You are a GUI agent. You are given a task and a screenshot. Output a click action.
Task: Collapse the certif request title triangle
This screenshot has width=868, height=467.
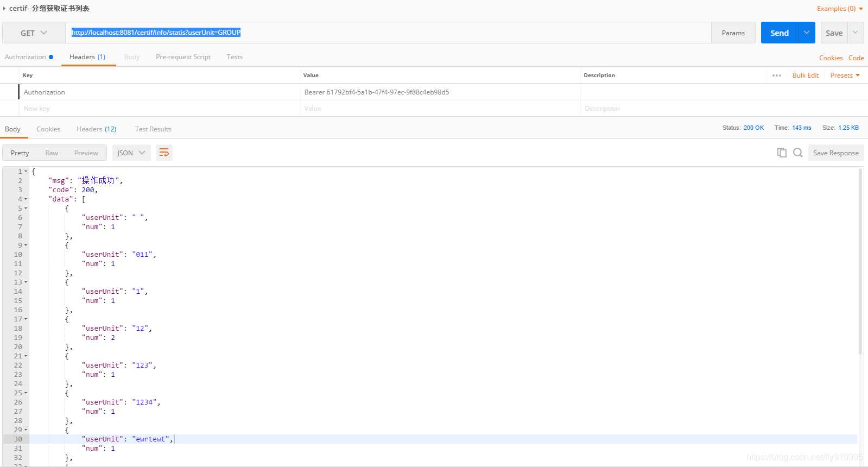click(4, 9)
